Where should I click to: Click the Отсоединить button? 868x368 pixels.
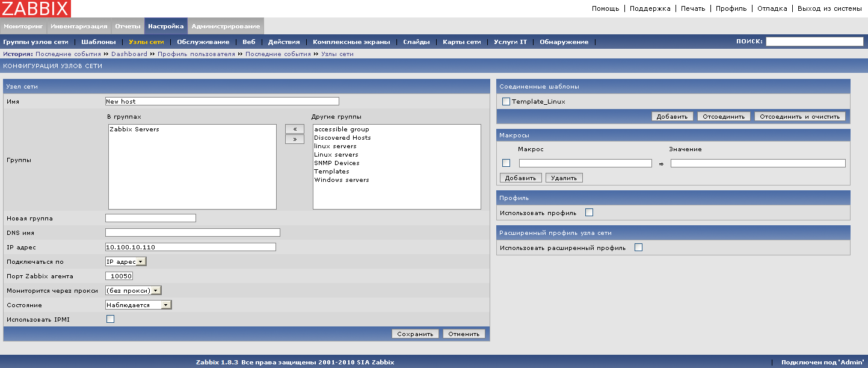click(x=724, y=116)
